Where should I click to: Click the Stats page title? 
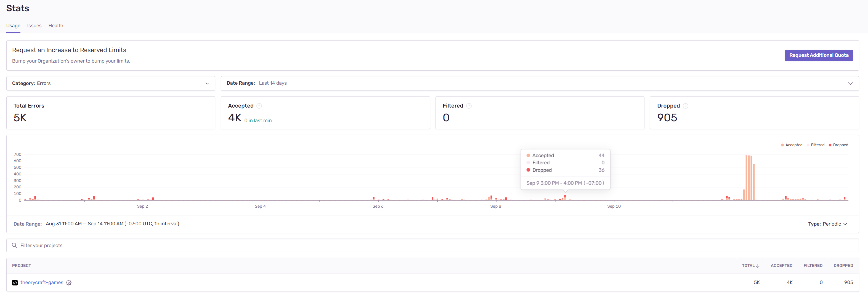coord(17,8)
